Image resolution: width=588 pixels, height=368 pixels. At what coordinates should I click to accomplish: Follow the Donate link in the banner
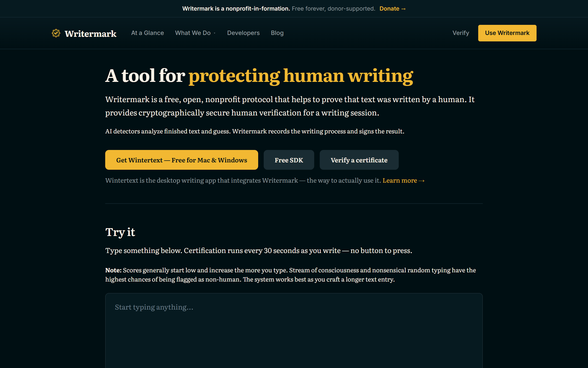[x=393, y=9]
